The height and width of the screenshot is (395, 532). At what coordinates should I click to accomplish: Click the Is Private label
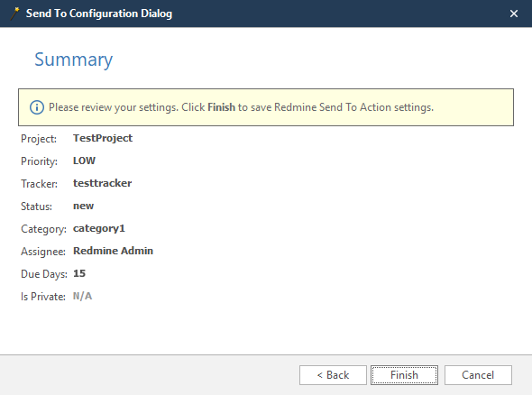tap(43, 297)
